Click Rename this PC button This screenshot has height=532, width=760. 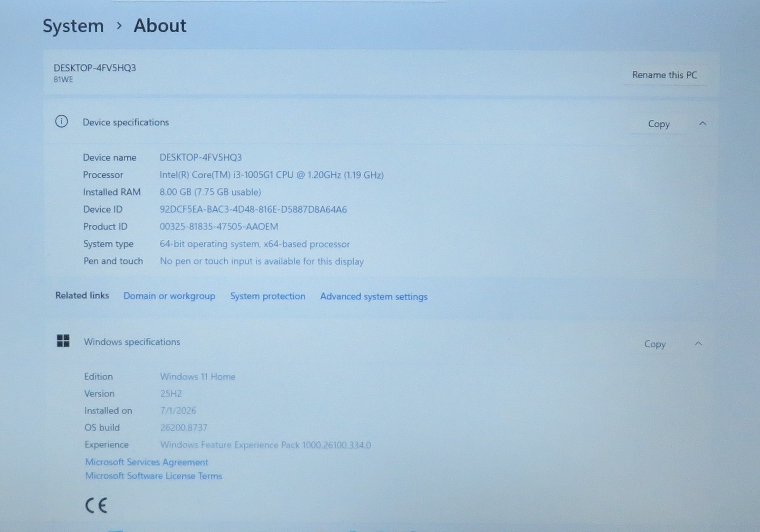665,75
